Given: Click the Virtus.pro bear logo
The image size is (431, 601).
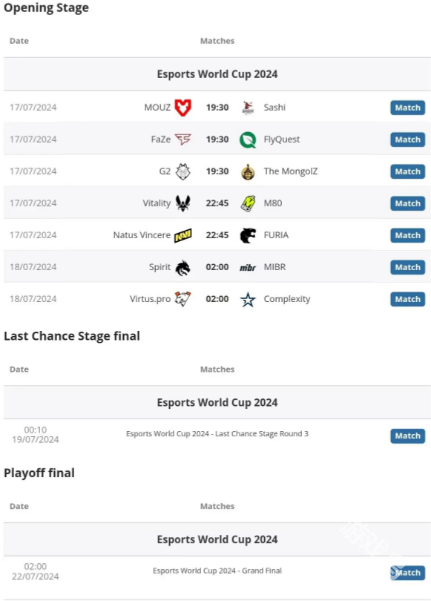Looking at the screenshot, I should (x=183, y=299).
